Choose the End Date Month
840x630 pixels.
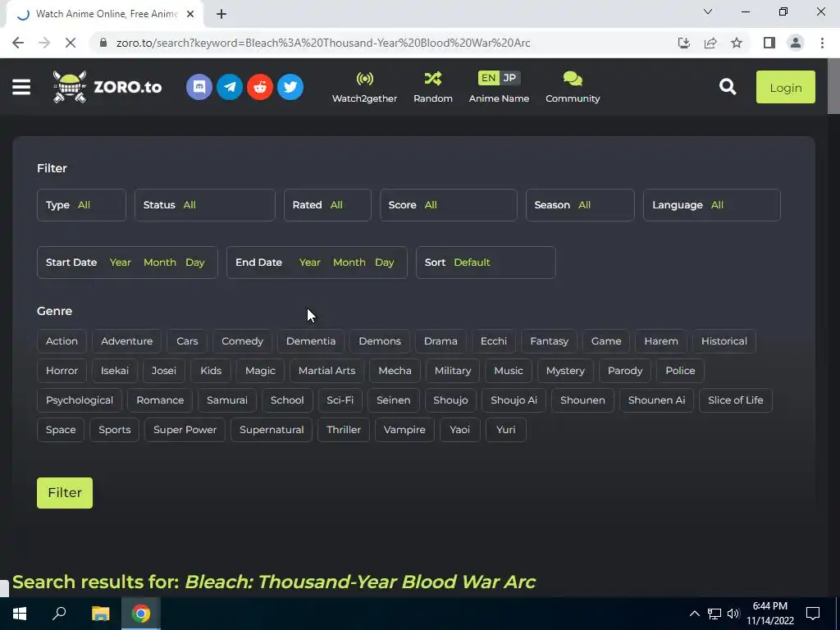[x=349, y=262]
